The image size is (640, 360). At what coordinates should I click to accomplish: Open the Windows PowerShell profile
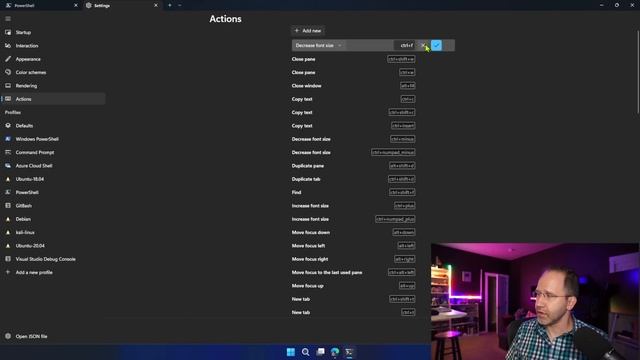(53, 139)
